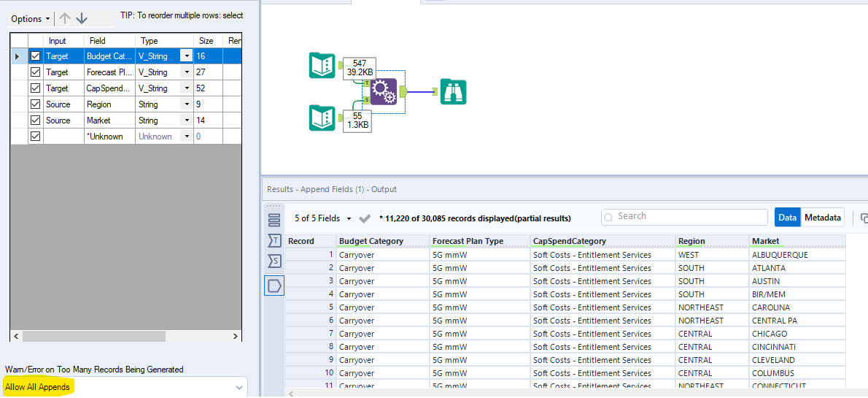The height and width of the screenshot is (398, 868).
Task: Select the upper Input Data tool on canvas
Action: coord(322,66)
